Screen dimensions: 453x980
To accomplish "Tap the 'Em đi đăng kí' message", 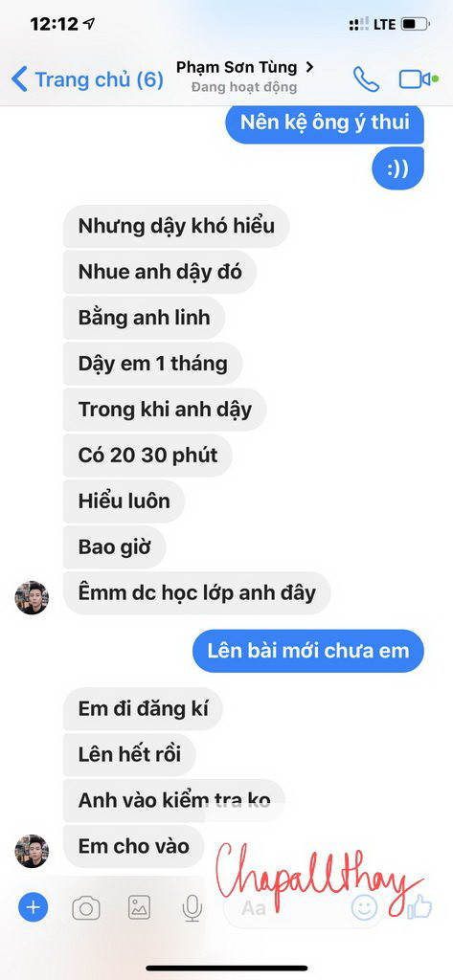I will pos(143,709).
